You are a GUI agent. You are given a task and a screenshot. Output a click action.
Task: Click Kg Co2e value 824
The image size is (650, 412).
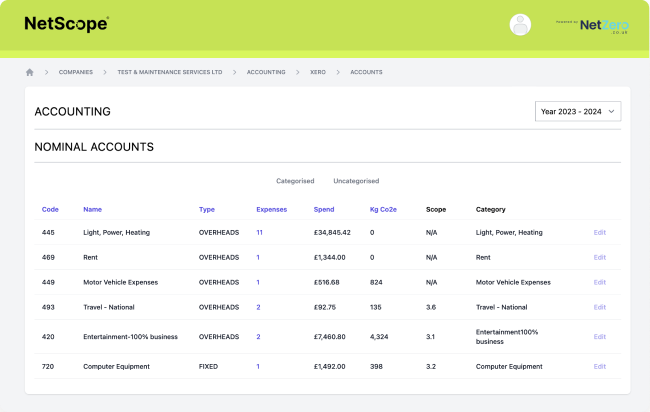tap(376, 282)
